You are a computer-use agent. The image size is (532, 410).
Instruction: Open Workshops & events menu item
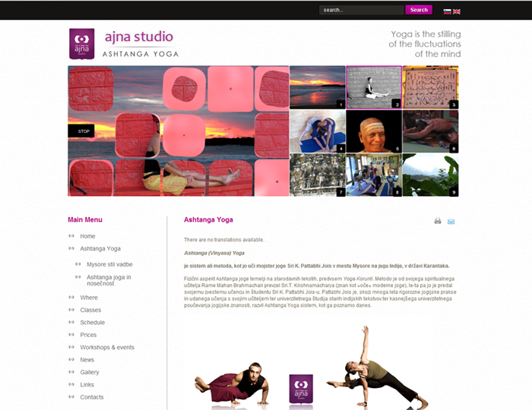[x=107, y=347]
